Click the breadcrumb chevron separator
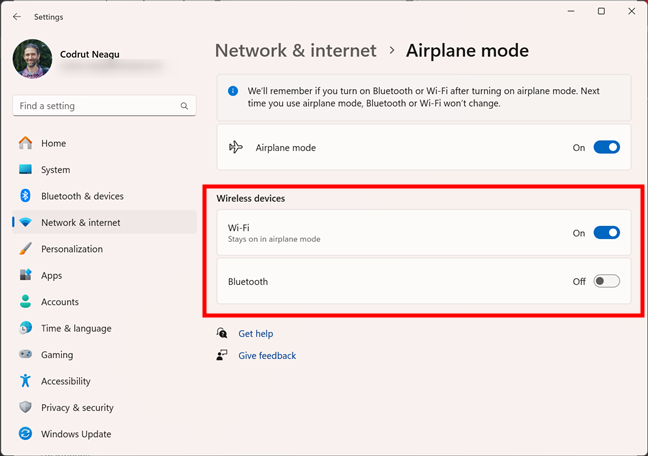 (391, 50)
